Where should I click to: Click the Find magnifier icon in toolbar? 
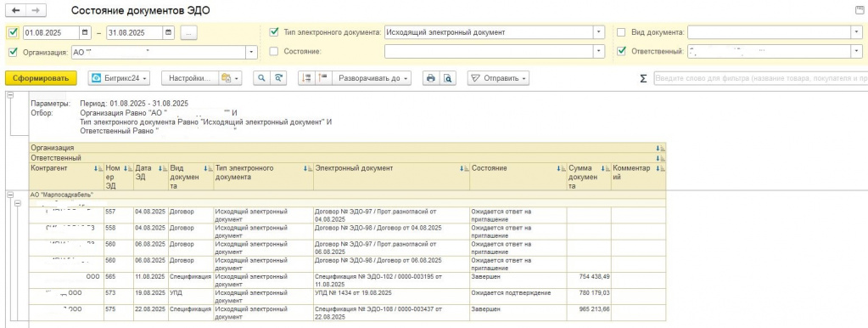point(261,78)
